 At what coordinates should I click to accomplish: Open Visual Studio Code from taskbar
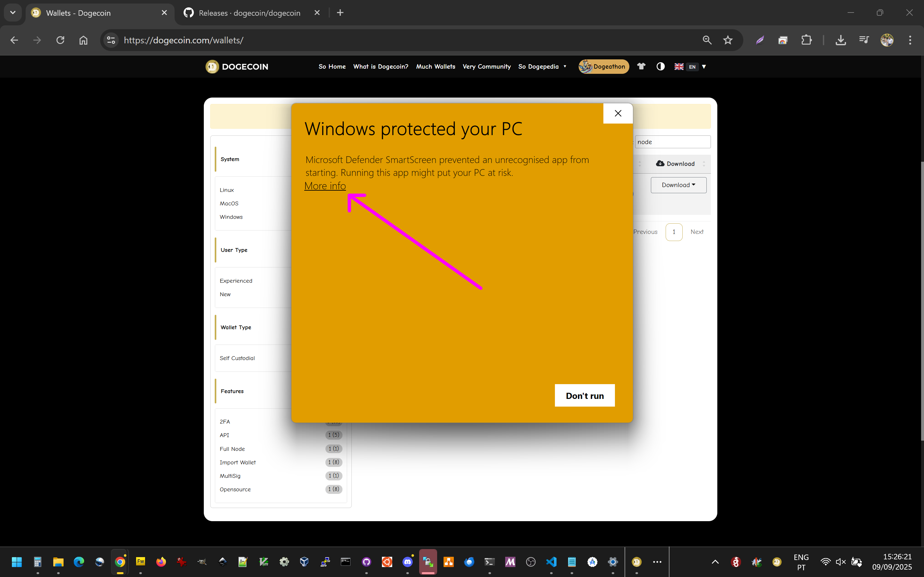tap(551, 562)
